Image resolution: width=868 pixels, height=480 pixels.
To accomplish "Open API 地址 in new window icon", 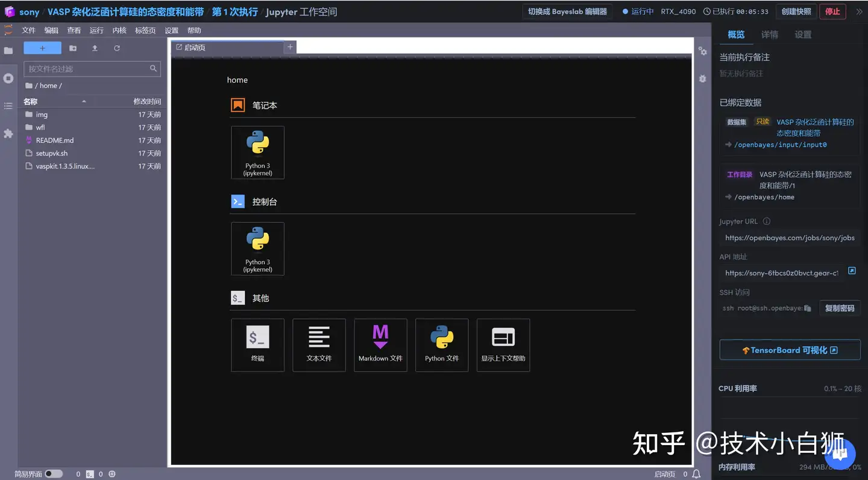I will pyautogui.click(x=852, y=271).
